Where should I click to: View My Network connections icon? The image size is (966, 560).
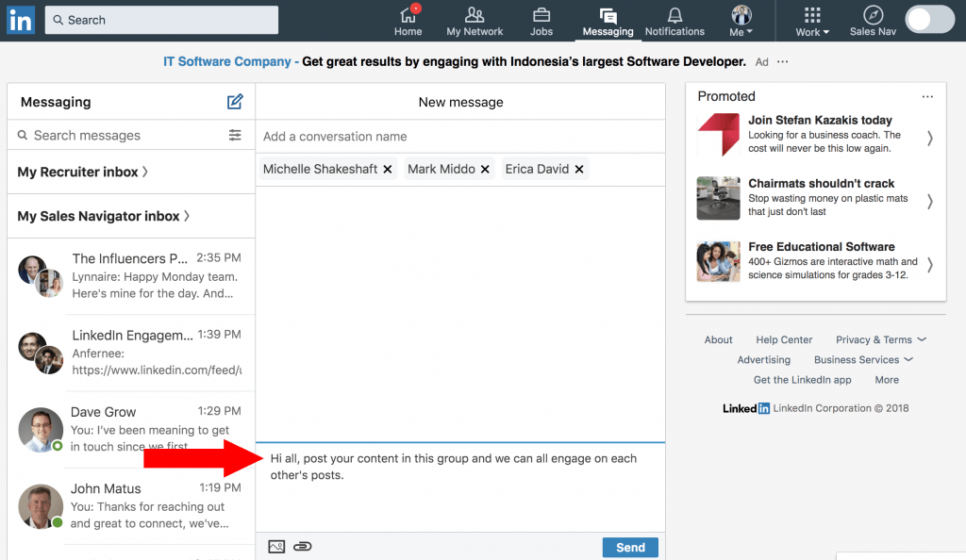(475, 14)
